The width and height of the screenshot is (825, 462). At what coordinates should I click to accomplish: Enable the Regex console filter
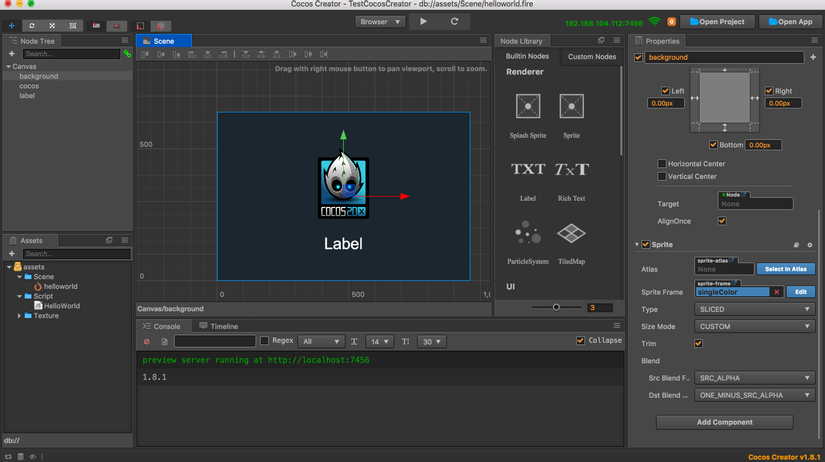point(265,341)
